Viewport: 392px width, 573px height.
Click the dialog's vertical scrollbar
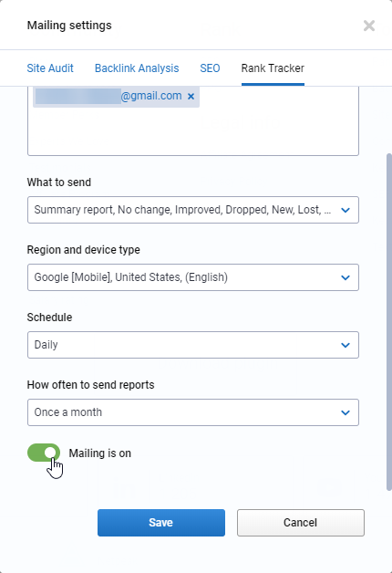[389, 321]
